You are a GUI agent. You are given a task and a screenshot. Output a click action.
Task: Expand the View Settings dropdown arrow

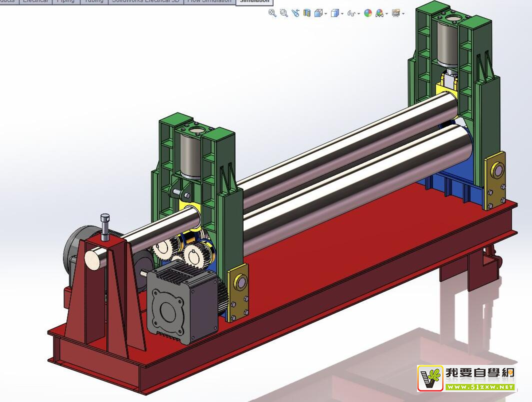[403, 14]
